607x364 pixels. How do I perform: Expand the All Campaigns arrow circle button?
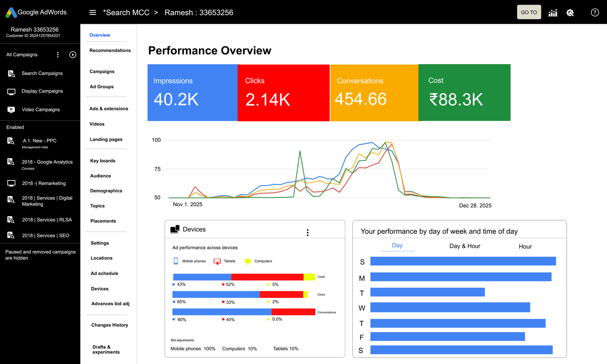[x=73, y=55]
